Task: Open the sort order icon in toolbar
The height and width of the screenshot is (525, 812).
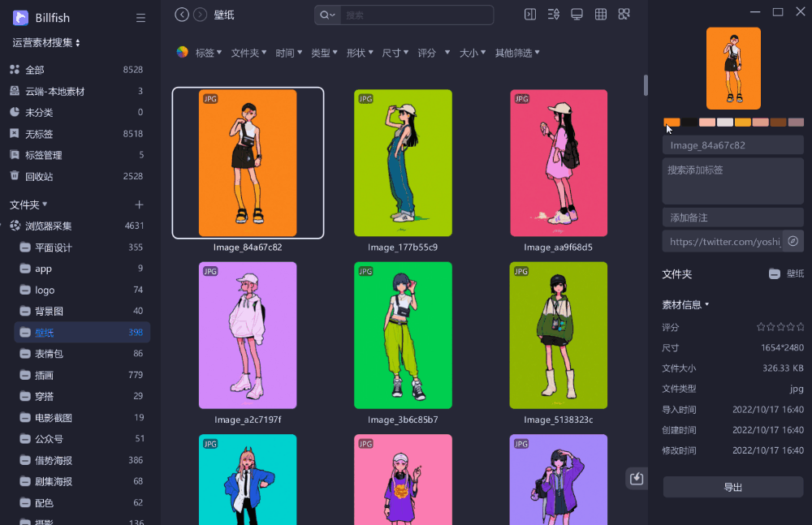Action: pos(553,14)
